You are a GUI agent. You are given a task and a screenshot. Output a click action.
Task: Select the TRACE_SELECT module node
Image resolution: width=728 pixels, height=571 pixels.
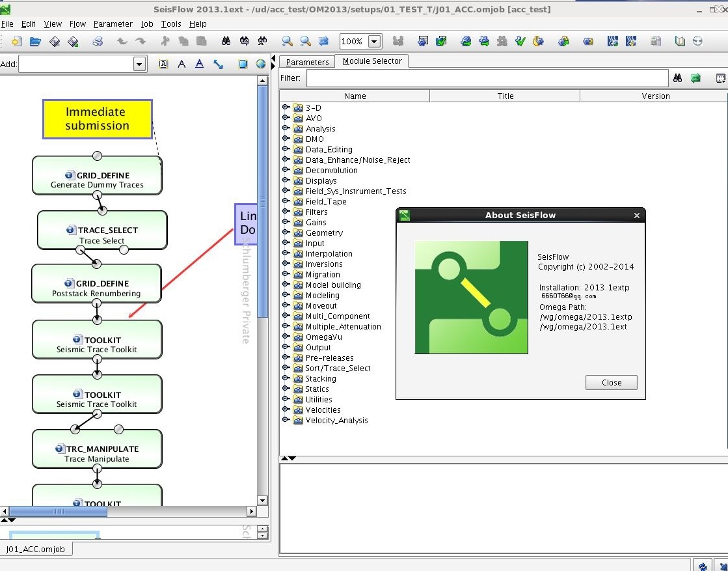point(102,230)
